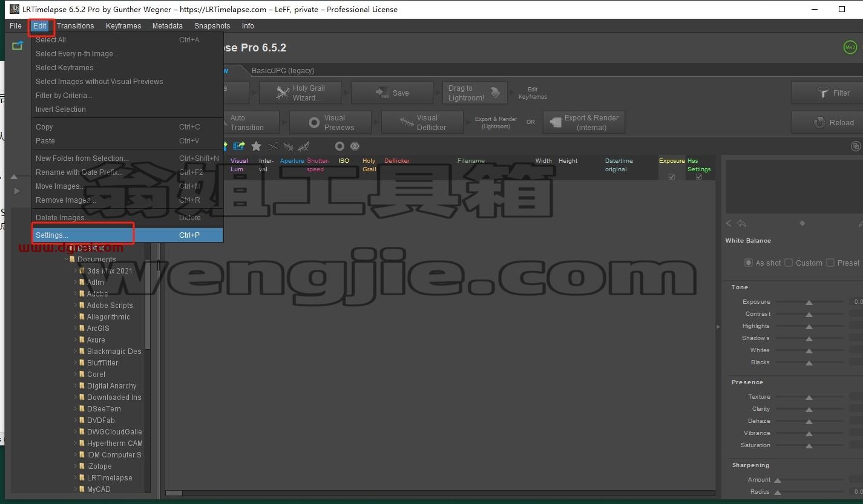Expand the LRTimelapse folder
This screenshot has width=863, height=504.
point(76,477)
